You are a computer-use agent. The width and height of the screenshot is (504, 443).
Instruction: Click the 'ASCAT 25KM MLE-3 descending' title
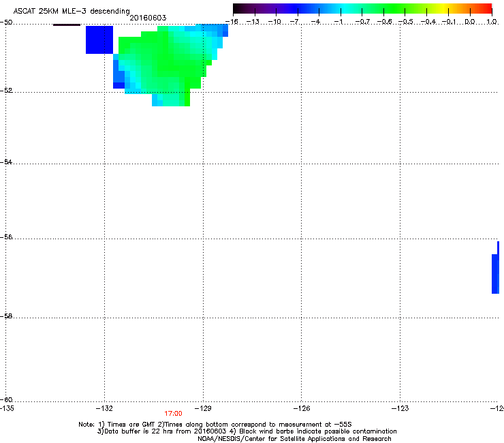click(72, 12)
